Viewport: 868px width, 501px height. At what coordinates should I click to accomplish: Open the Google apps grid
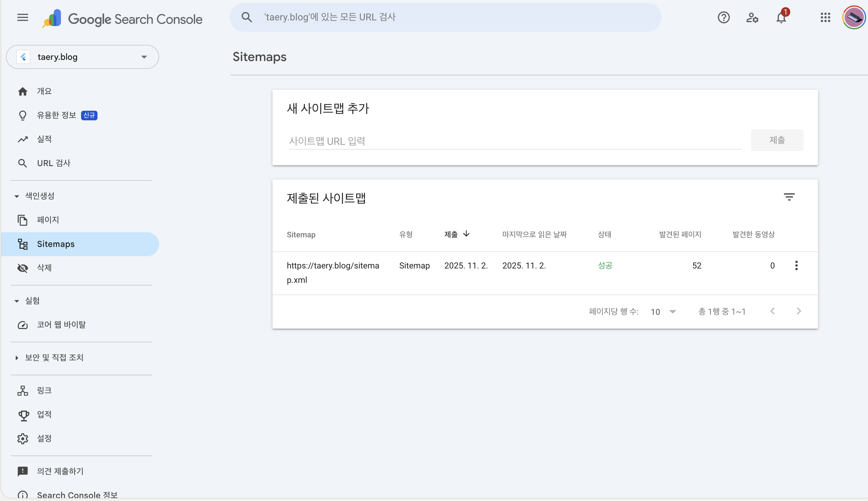825,18
